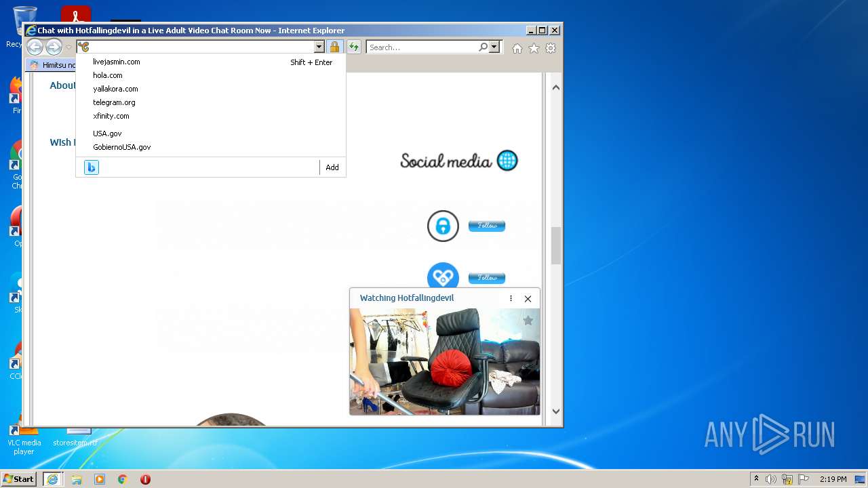Click the circular padlock social icon

tap(443, 226)
